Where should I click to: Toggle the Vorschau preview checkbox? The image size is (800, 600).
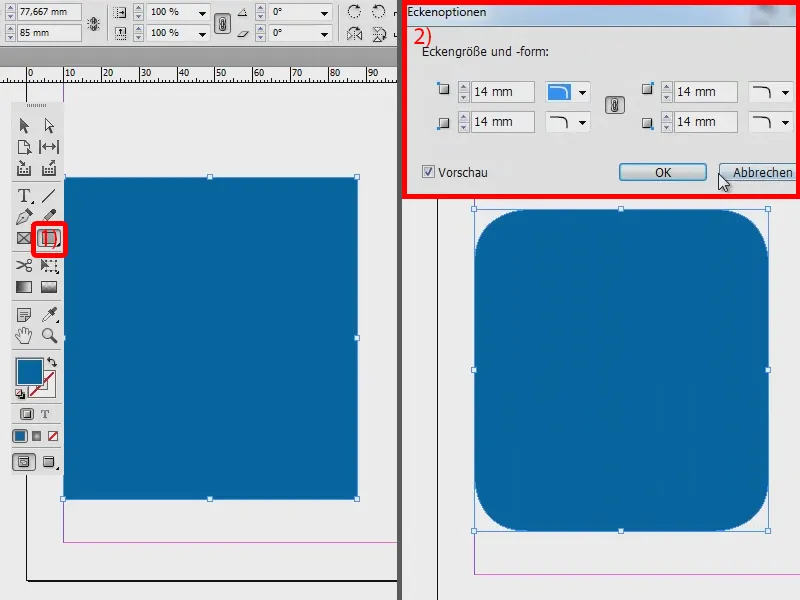pyautogui.click(x=428, y=172)
